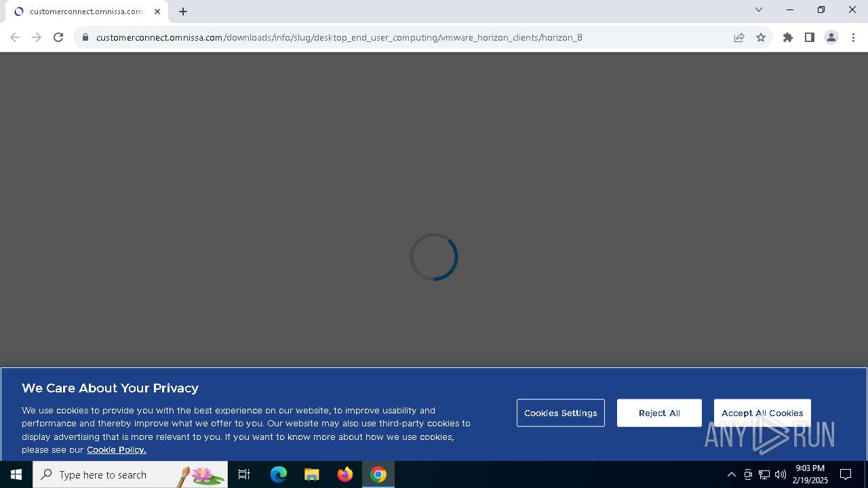Viewport: 868px width, 488px height.
Task: Switch to Chrome in taskbar
Action: (378, 474)
